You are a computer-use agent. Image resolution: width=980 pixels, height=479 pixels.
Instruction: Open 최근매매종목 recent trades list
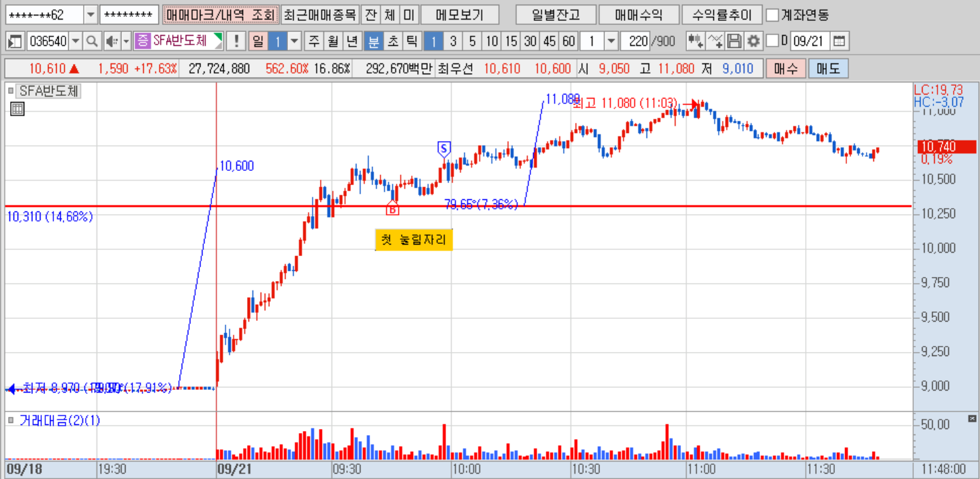click(x=319, y=14)
